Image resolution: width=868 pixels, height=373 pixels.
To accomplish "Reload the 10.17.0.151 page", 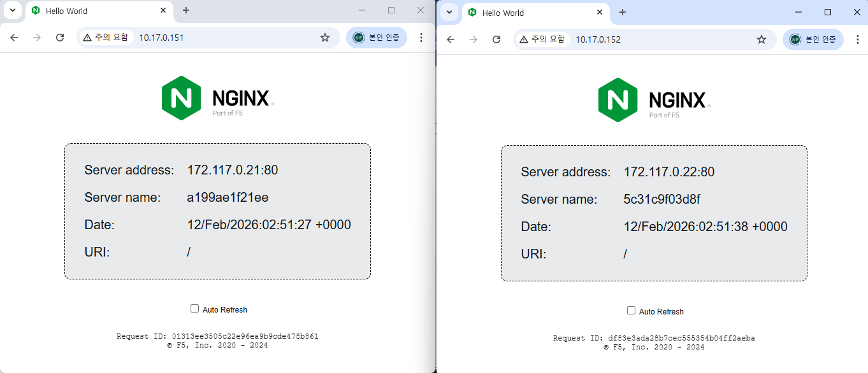I will (60, 38).
